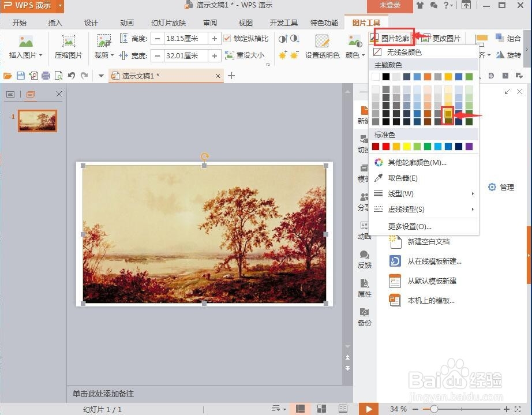
Task: Select slide 1 thumbnail in the panel
Action: coord(38,121)
